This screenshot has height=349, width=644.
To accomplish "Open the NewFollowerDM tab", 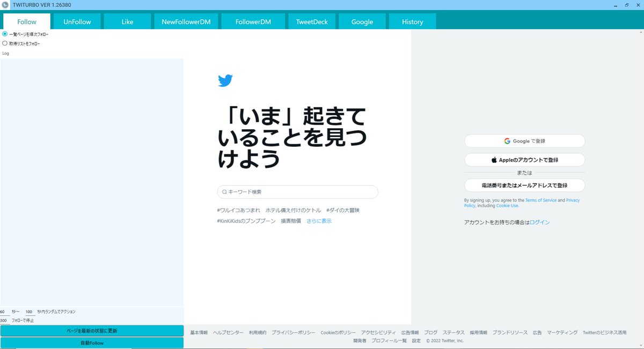I will pos(186,21).
